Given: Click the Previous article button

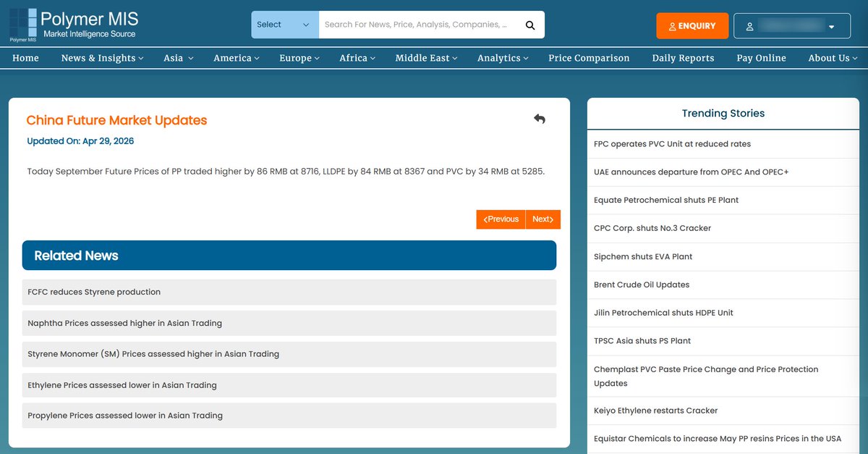Looking at the screenshot, I should point(501,219).
